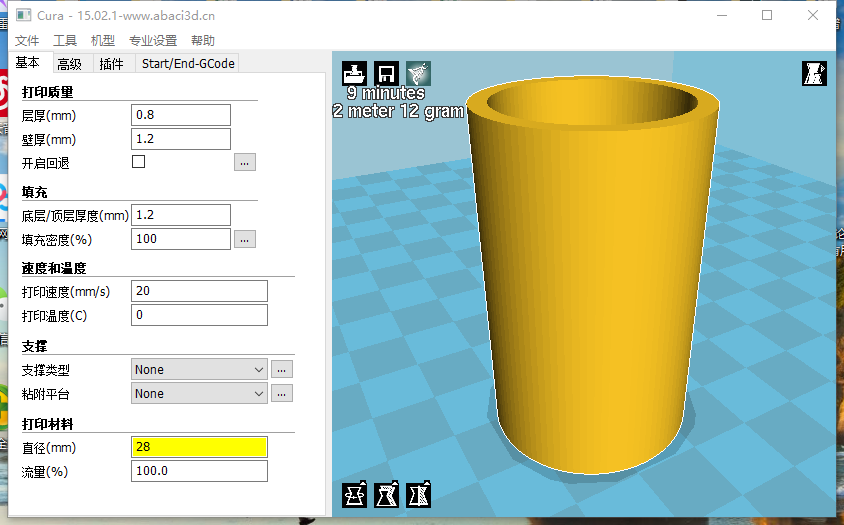
Task: Select the Mirror tool icon
Action: 418,493
